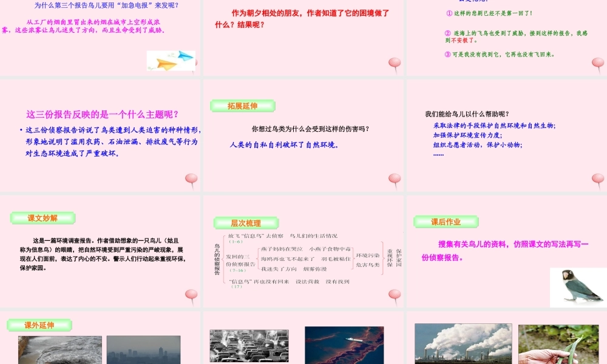Select the smoggy city skyline photo
The image size is (607, 364).
(x=144, y=349)
